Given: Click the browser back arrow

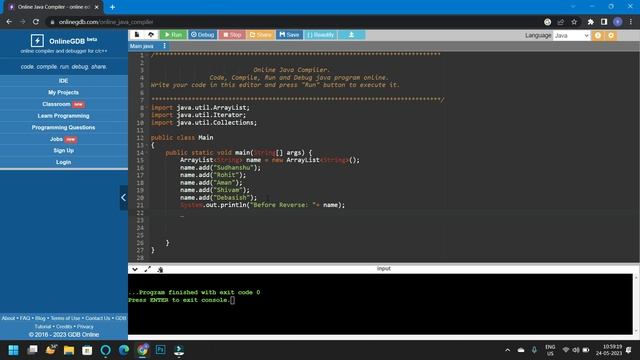Looking at the screenshot, I should pos(9,22).
